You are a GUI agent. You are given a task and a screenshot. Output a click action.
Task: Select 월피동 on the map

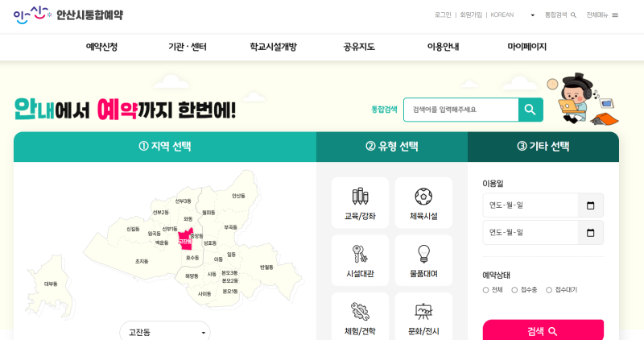click(208, 213)
